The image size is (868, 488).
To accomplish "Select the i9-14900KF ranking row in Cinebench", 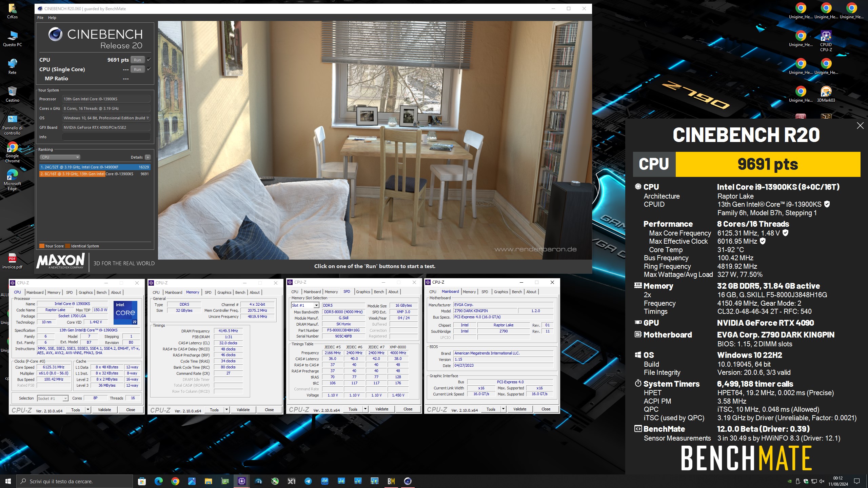I will click(x=95, y=167).
